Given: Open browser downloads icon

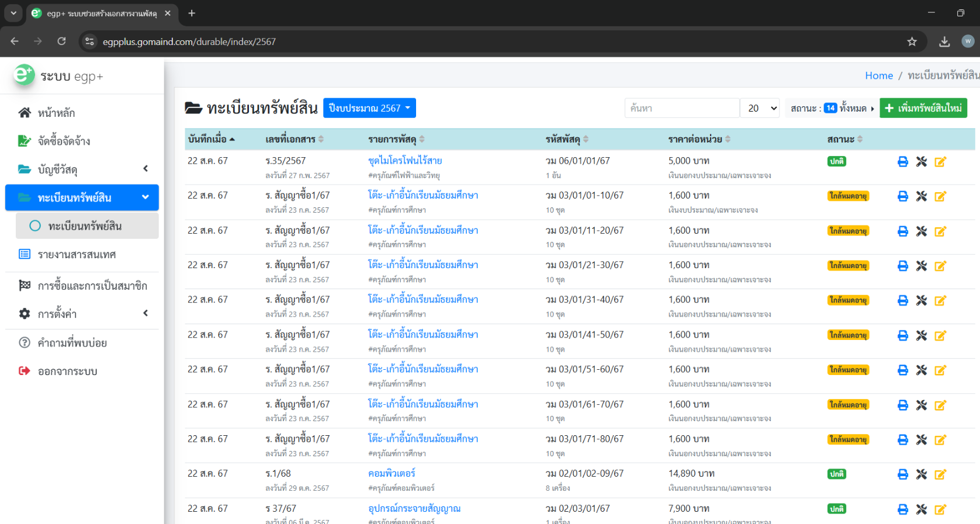Looking at the screenshot, I should click(x=944, y=41).
